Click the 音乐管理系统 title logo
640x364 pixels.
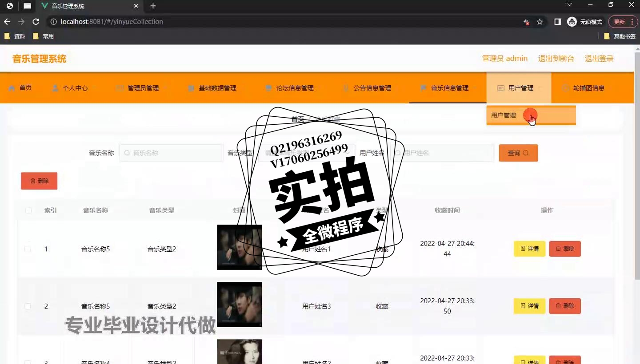coord(39,59)
